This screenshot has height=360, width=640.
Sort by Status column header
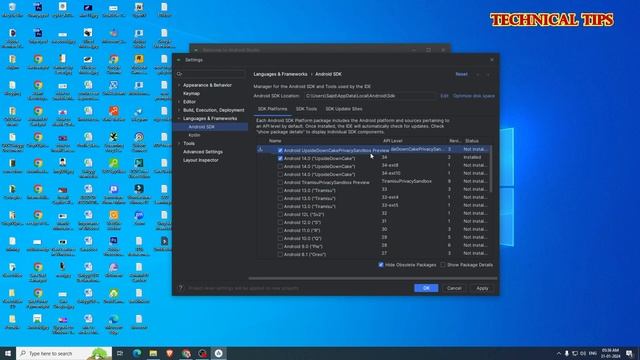(x=472, y=141)
